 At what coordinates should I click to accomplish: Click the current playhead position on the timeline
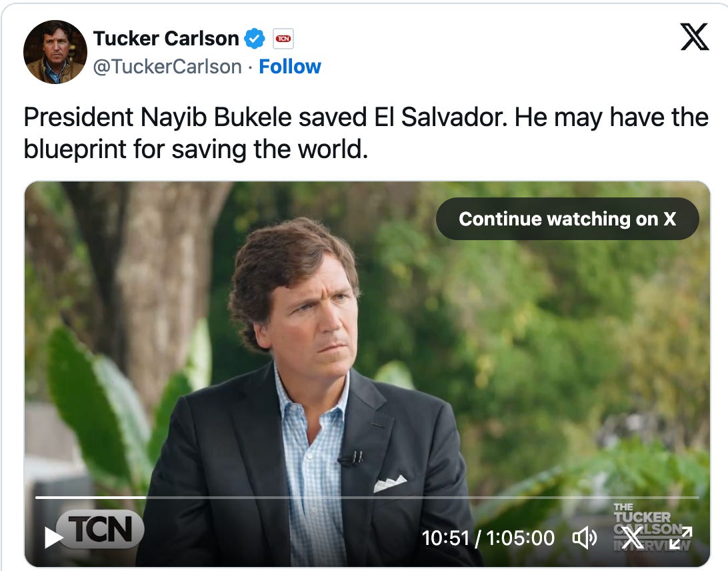[146, 498]
